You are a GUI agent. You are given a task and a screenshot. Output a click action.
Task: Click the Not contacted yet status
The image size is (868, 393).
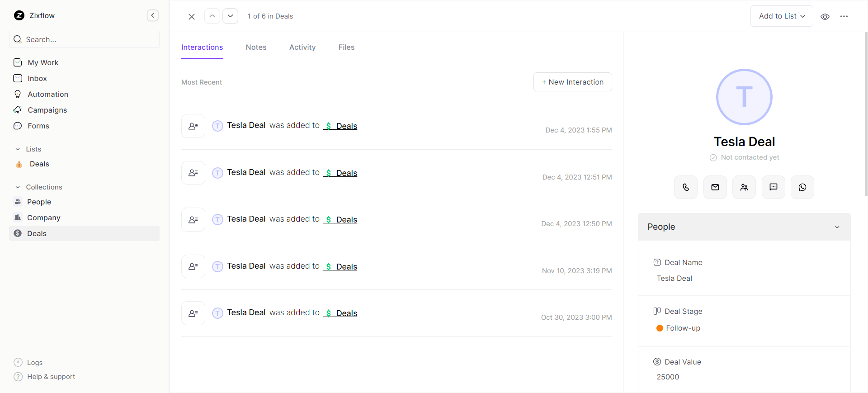744,157
